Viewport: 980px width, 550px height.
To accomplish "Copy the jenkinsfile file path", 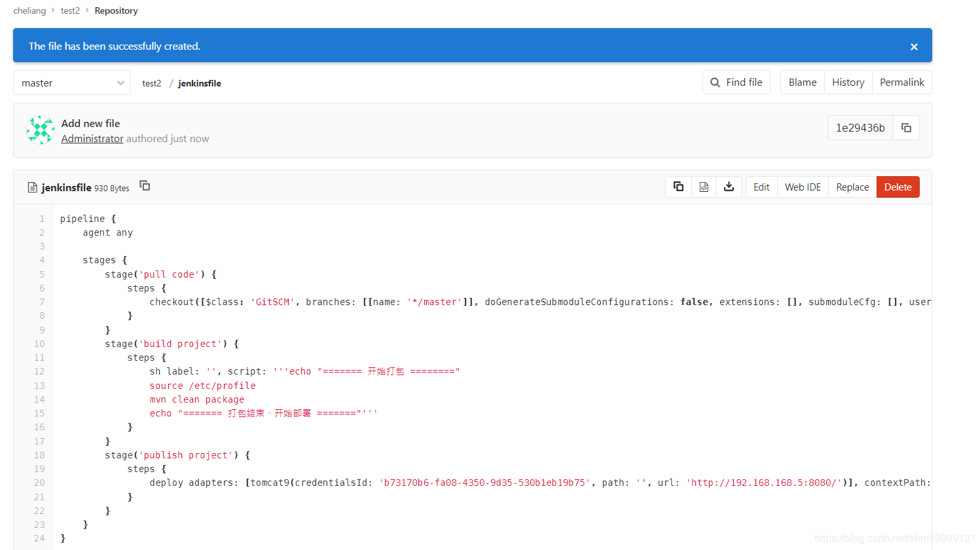I will [145, 186].
